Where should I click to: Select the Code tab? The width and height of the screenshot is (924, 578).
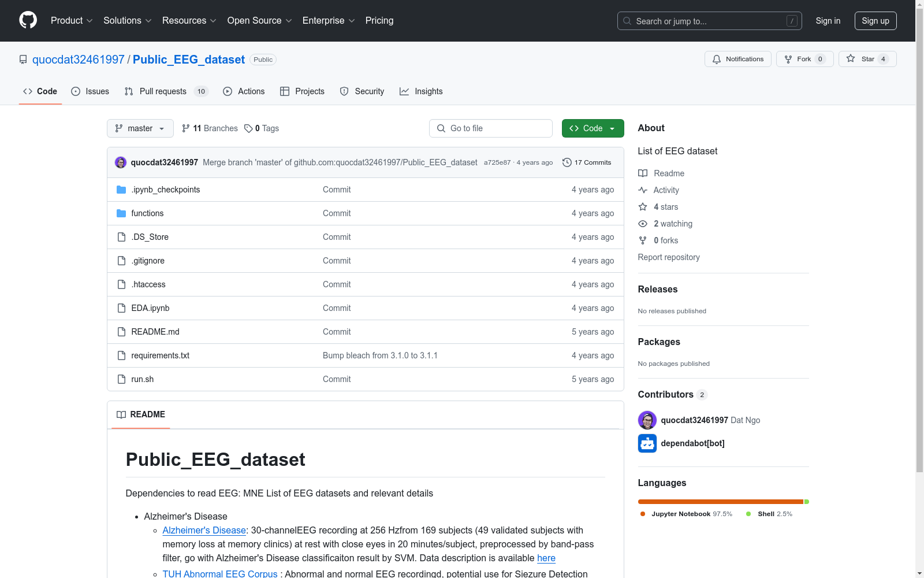[x=40, y=91]
